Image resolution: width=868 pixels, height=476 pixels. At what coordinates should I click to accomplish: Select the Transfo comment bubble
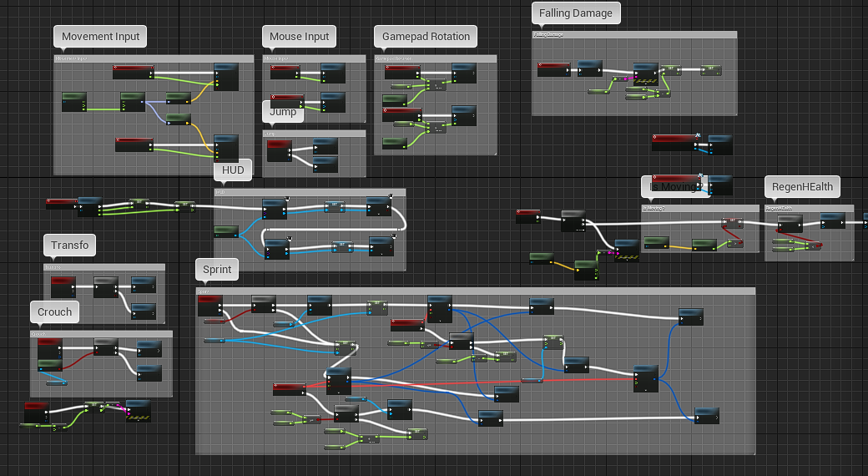(x=69, y=246)
